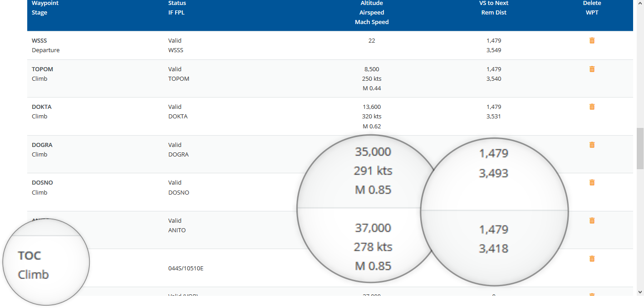Click the Mach value M 0.44
This screenshot has height=308, width=644.
click(372, 88)
